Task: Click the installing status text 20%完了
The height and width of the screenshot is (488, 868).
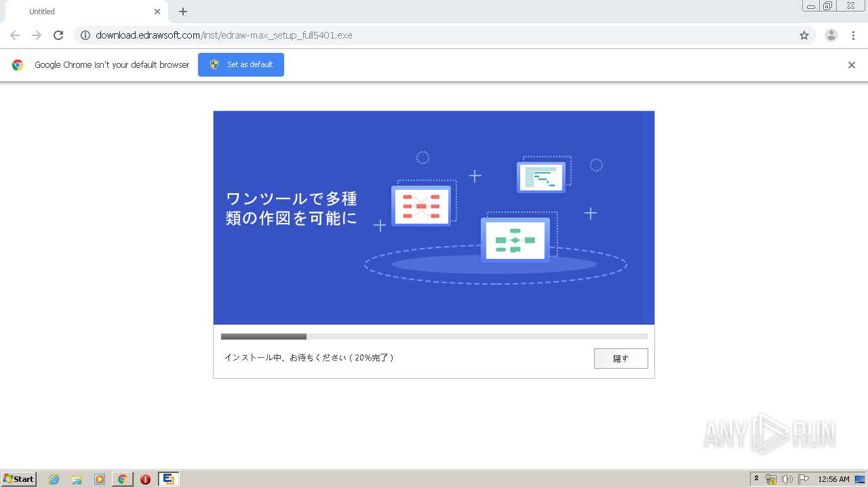Action: pyautogui.click(x=309, y=357)
